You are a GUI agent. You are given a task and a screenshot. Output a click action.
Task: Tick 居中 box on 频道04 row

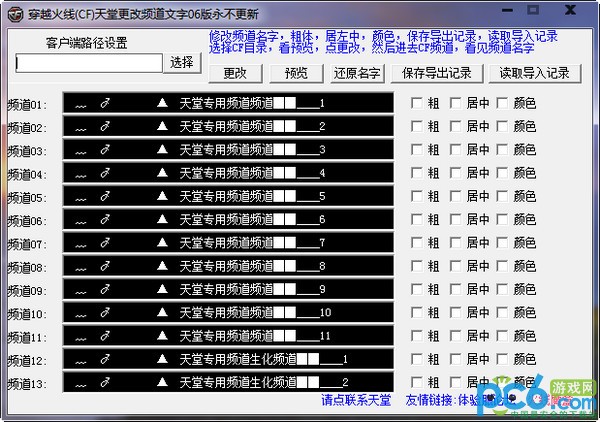click(455, 173)
